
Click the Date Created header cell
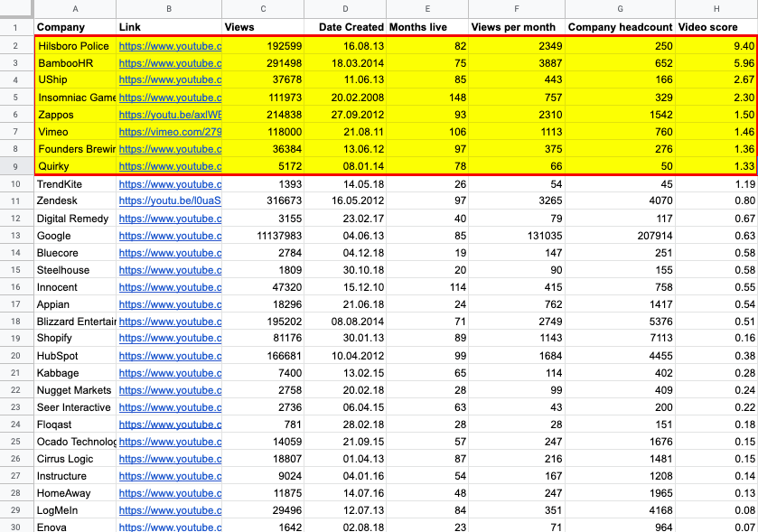point(345,27)
